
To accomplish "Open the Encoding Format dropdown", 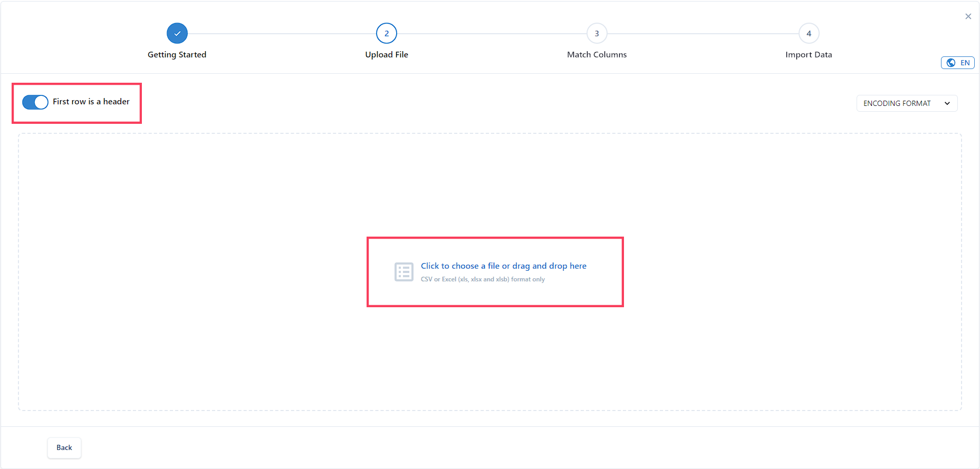I will tap(907, 103).
